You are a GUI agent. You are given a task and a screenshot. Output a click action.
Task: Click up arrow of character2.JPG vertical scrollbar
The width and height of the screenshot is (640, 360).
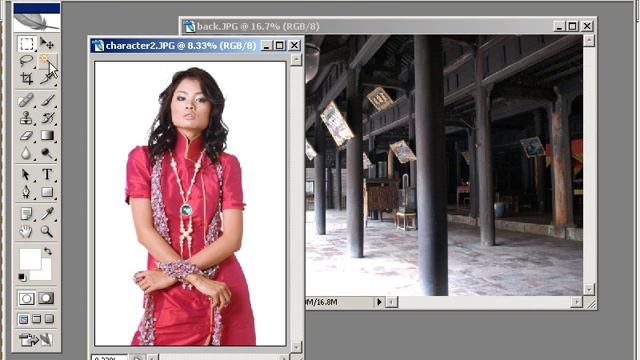296,60
